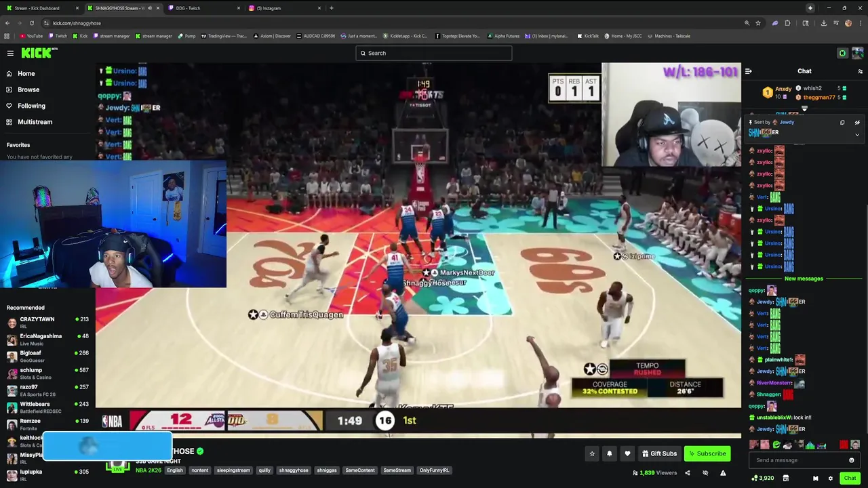Open the NBA 2K26 category link
The image size is (868, 488).
click(x=148, y=470)
